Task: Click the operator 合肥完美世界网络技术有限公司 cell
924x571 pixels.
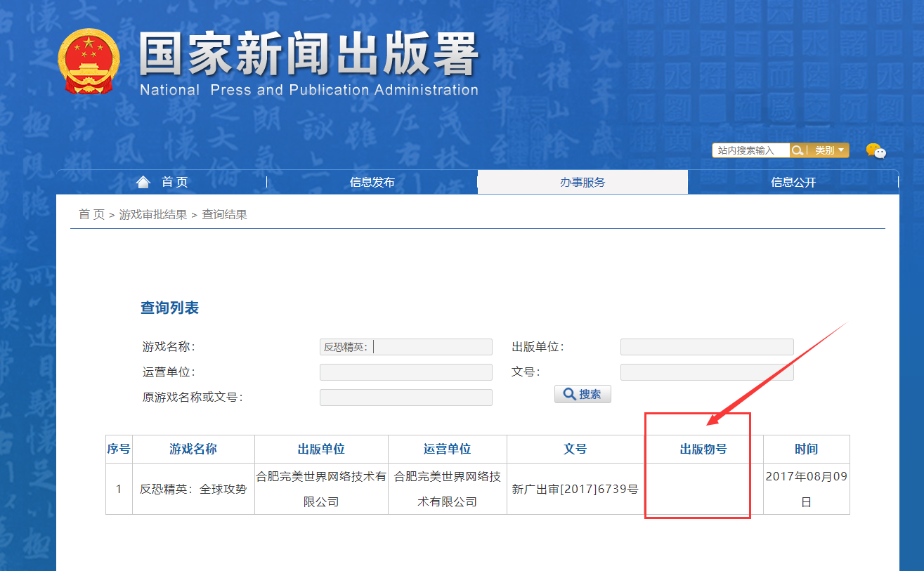Action: (x=448, y=489)
